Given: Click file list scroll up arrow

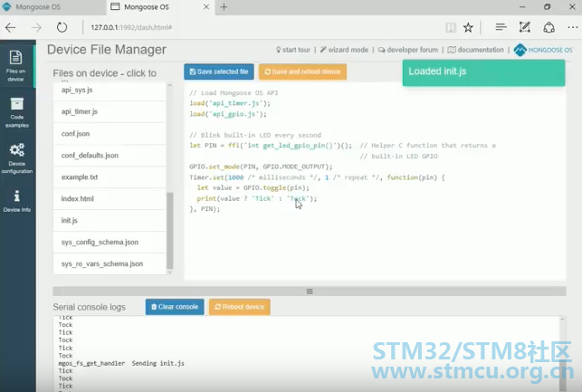Looking at the screenshot, I should (x=170, y=85).
